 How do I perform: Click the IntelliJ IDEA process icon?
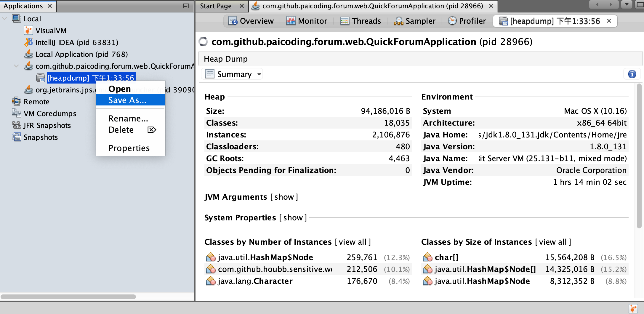pyautogui.click(x=28, y=42)
